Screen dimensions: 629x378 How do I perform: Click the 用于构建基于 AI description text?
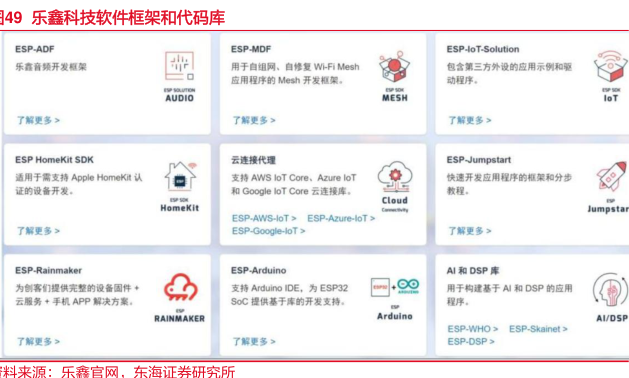(509, 295)
